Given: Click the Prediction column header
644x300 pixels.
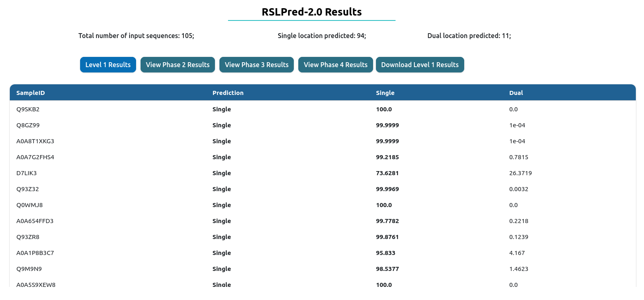Looking at the screenshot, I should point(228,93).
